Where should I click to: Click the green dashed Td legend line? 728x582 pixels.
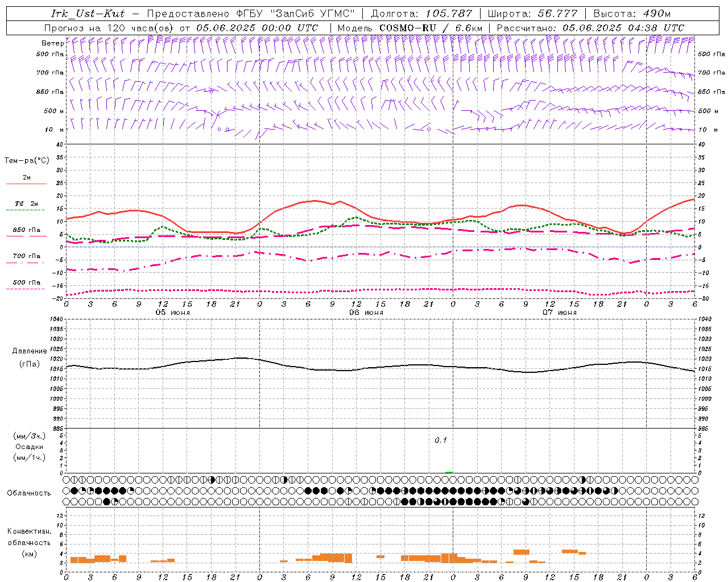tap(26, 210)
